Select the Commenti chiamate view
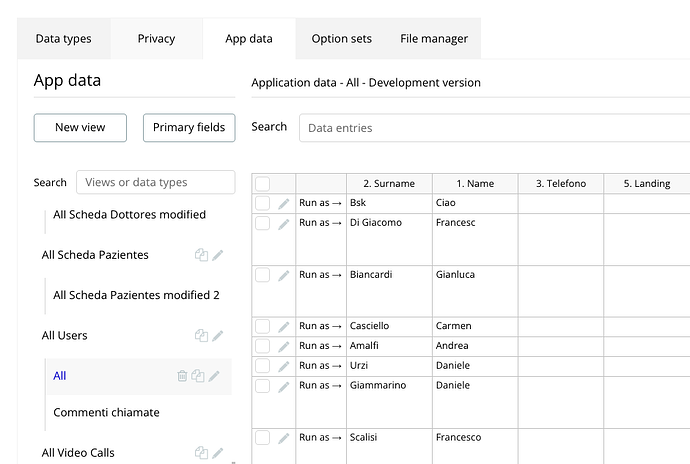This screenshot has width=690, height=464. (106, 412)
